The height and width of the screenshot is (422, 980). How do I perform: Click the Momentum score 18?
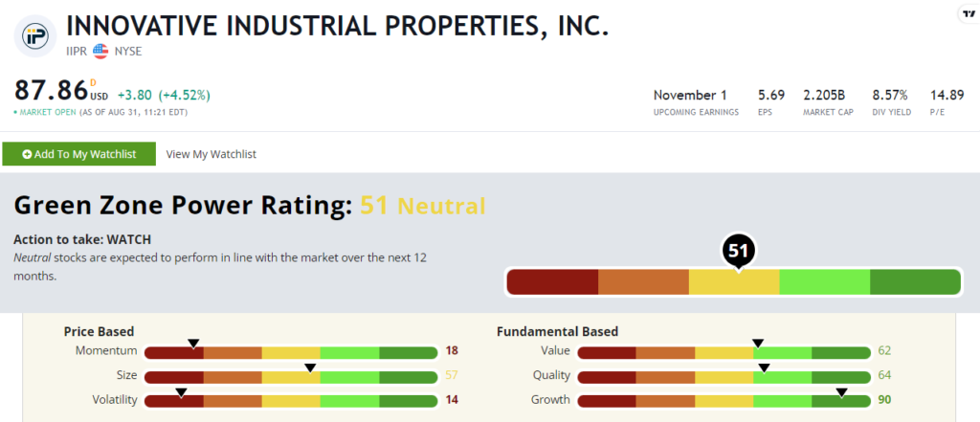(452, 351)
